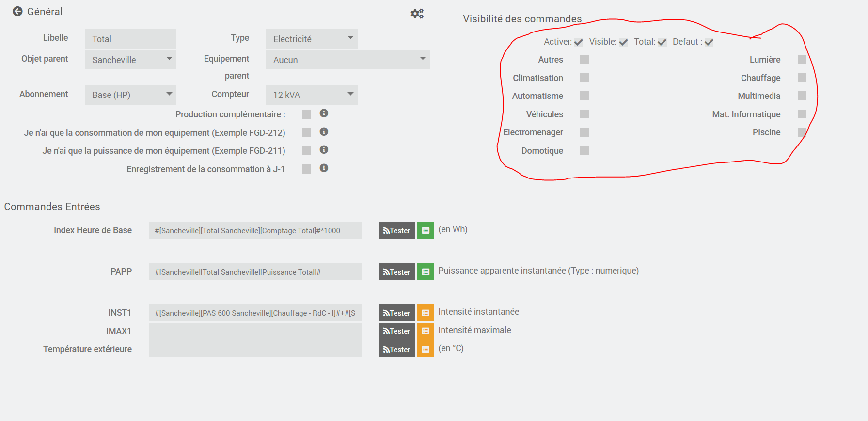Image resolution: width=868 pixels, height=421 pixels.
Task: Open Equipement parent dropdown showing Aucun
Action: coord(348,60)
